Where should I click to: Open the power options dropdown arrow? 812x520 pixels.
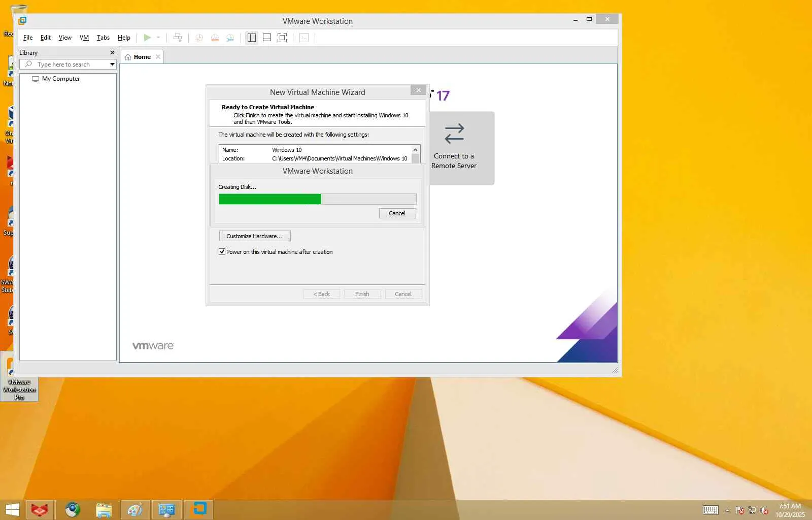point(158,38)
